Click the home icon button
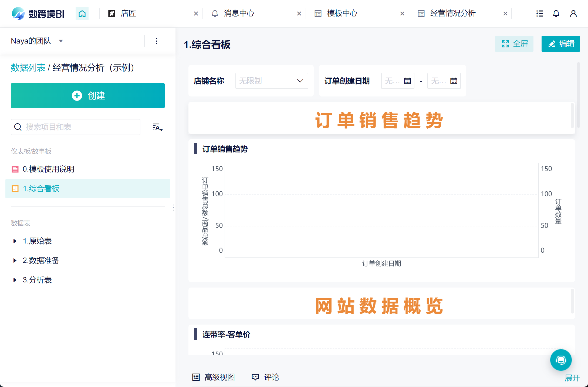The width and height of the screenshot is (588, 387). 82,14
